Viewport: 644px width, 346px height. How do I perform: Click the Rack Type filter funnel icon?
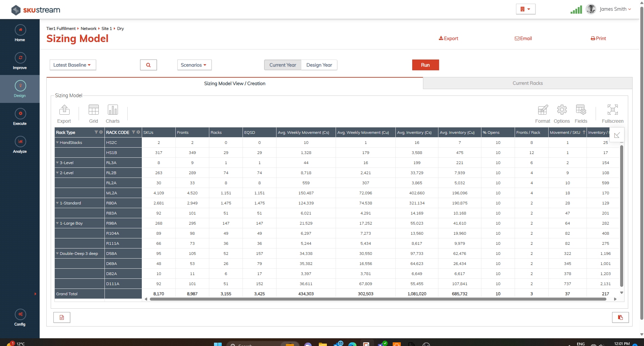[x=96, y=132]
